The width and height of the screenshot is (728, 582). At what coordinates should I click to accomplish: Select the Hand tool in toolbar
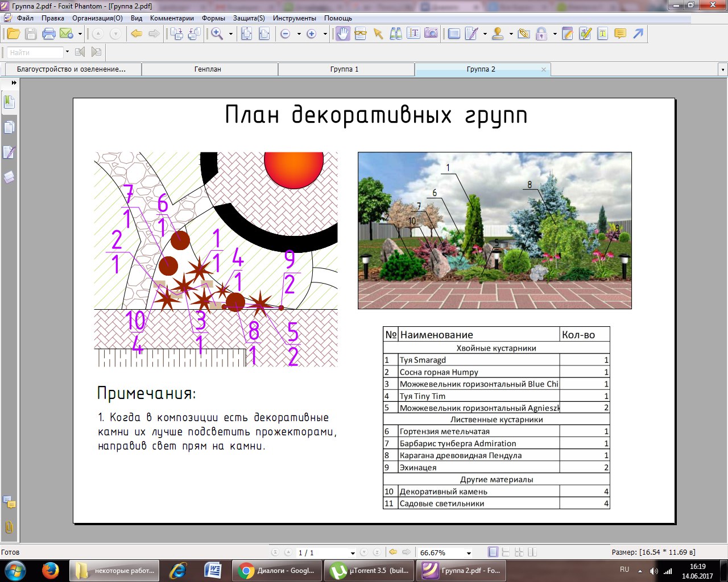pyautogui.click(x=342, y=34)
